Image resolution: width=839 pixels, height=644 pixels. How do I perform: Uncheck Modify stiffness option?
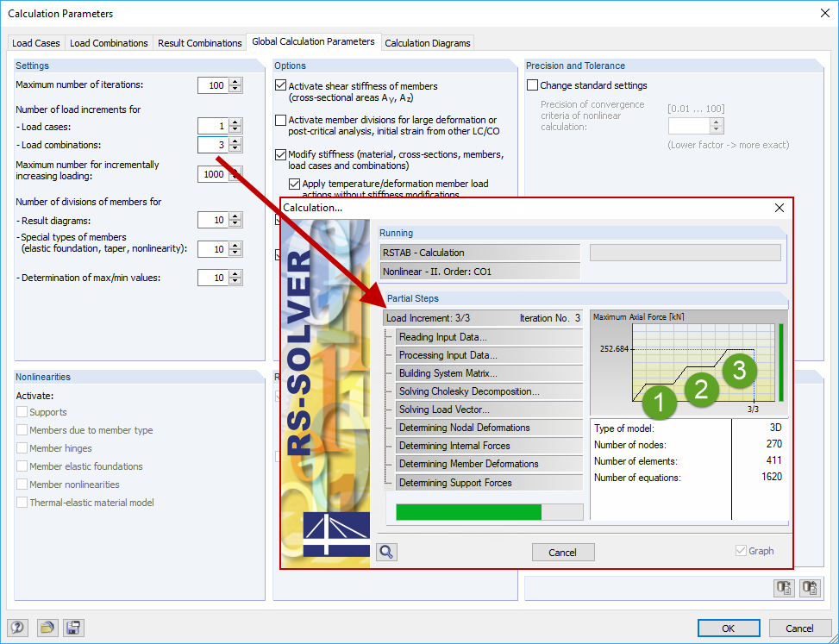(x=279, y=155)
